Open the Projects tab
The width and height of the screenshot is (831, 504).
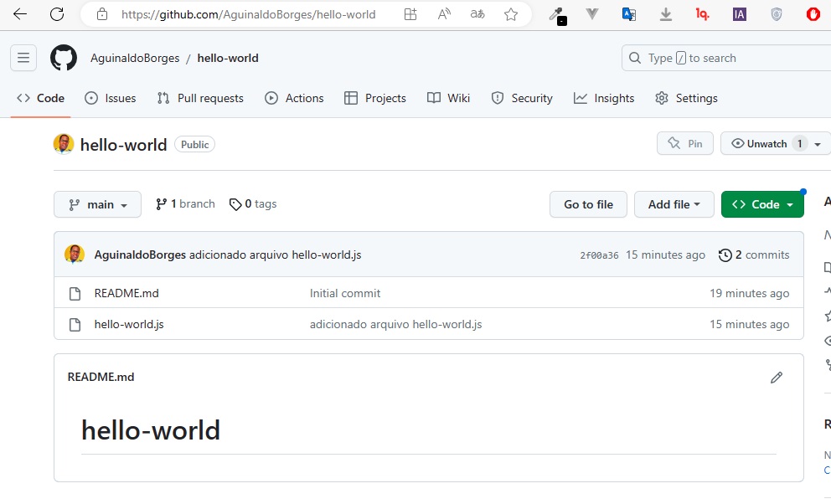click(375, 98)
